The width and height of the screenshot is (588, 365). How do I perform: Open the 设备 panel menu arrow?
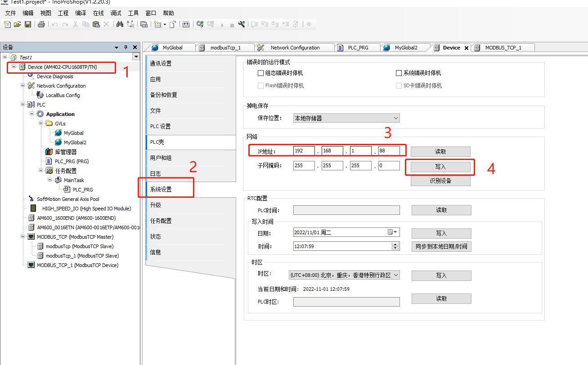(x=117, y=47)
